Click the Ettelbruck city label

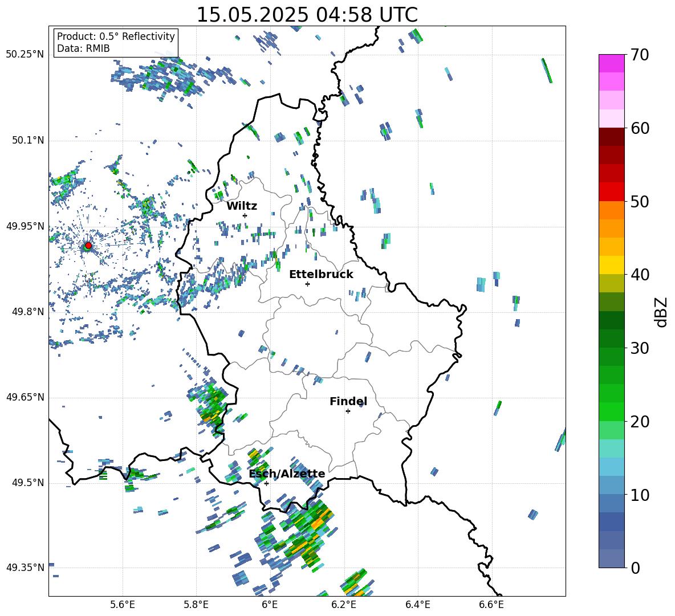pos(321,275)
